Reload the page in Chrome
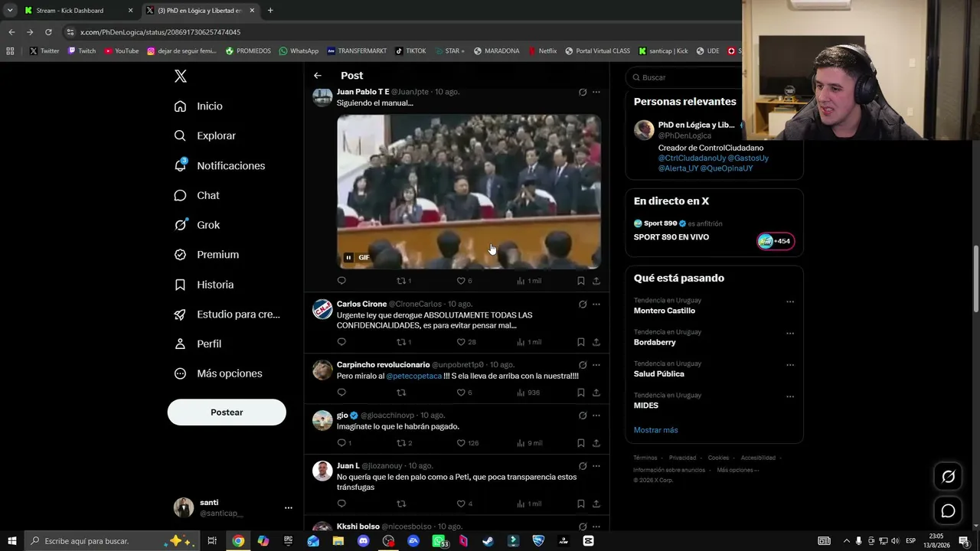The width and height of the screenshot is (980, 551). pyautogui.click(x=48, y=32)
